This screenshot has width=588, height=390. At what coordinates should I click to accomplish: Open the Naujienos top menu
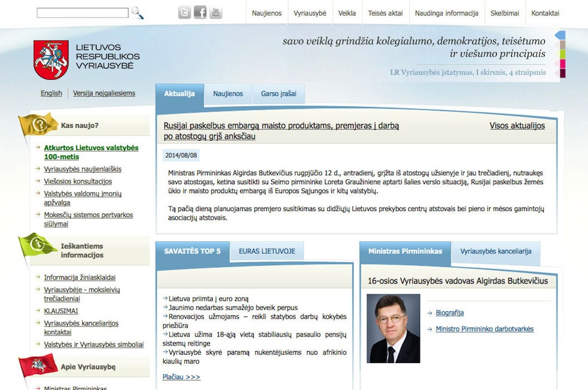[266, 13]
